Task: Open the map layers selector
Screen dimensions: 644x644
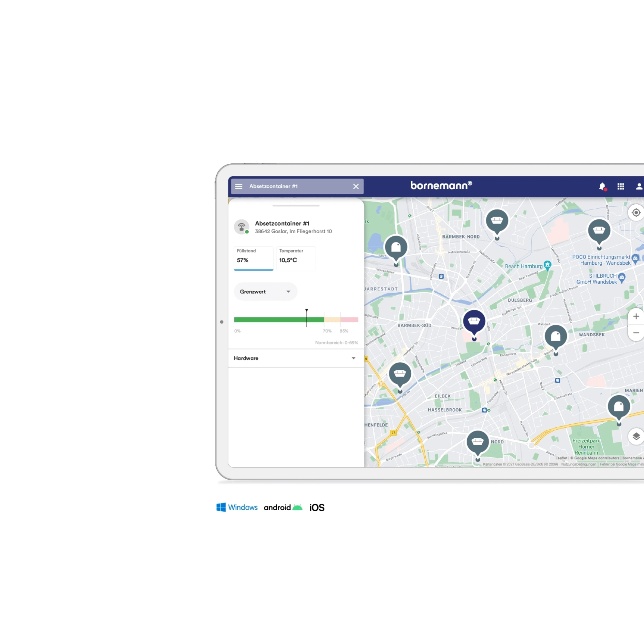Action: (x=636, y=436)
